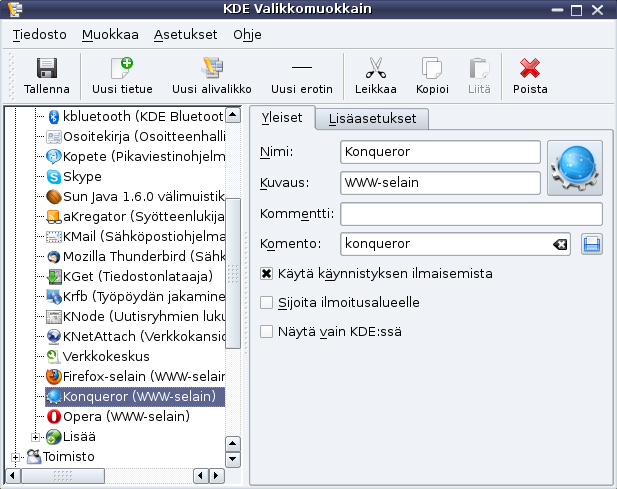Select the Konqueror (WWW-selain) entry
The height and width of the screenshot is (489, 617).
[x=135, y=397]
